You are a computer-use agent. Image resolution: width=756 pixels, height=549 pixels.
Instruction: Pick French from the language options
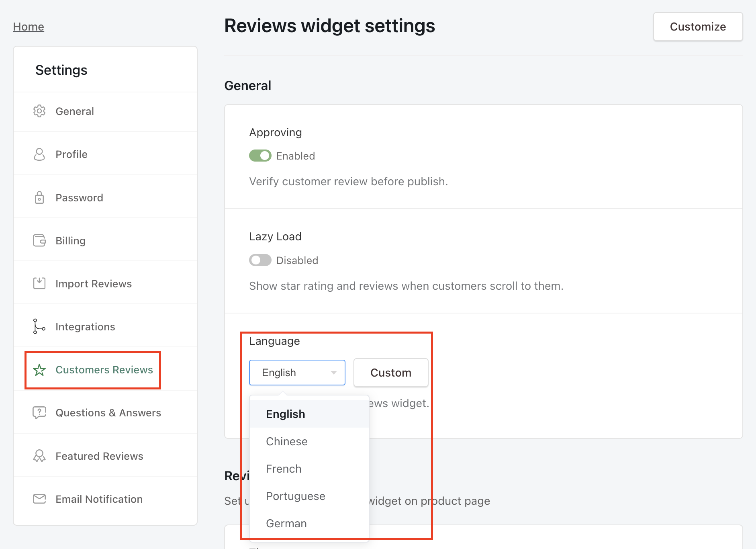pos(284,469)
